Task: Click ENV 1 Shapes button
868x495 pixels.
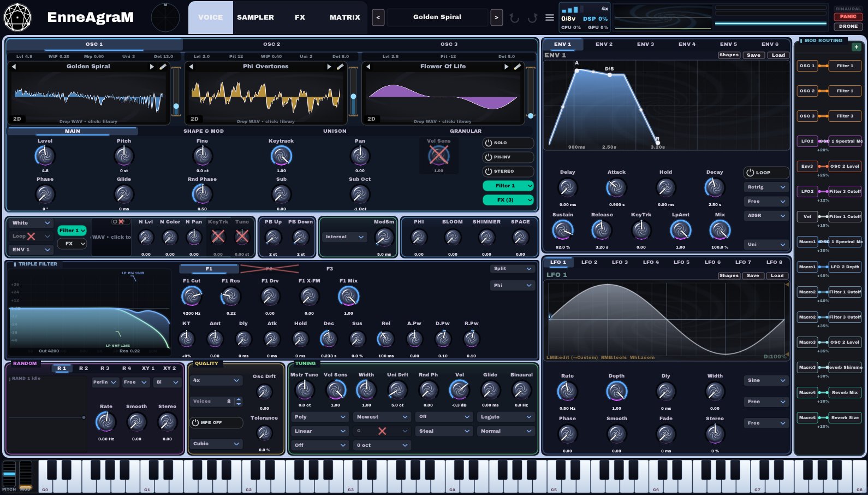Action: pyautogui.click(x=729, y=55)
